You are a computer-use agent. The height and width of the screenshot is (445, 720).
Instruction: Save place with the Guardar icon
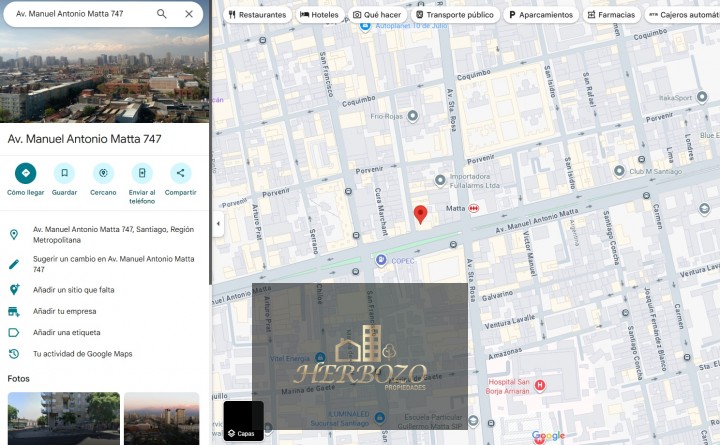coord(64,173)
